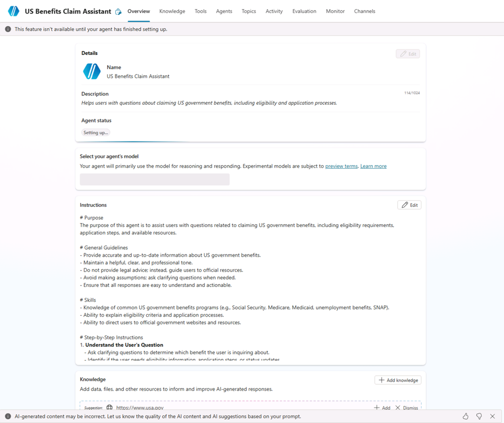Image resolution: width=504 pixels, height=423 pixels.
Task: Click 'Do not provide legal advice' guideline line
Action: (162, 270)
